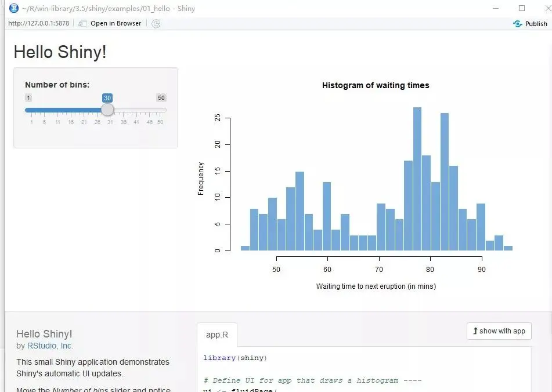The image size is (552, 392).
Task: Click the slider minimum label 1
Action: point(28,98)
